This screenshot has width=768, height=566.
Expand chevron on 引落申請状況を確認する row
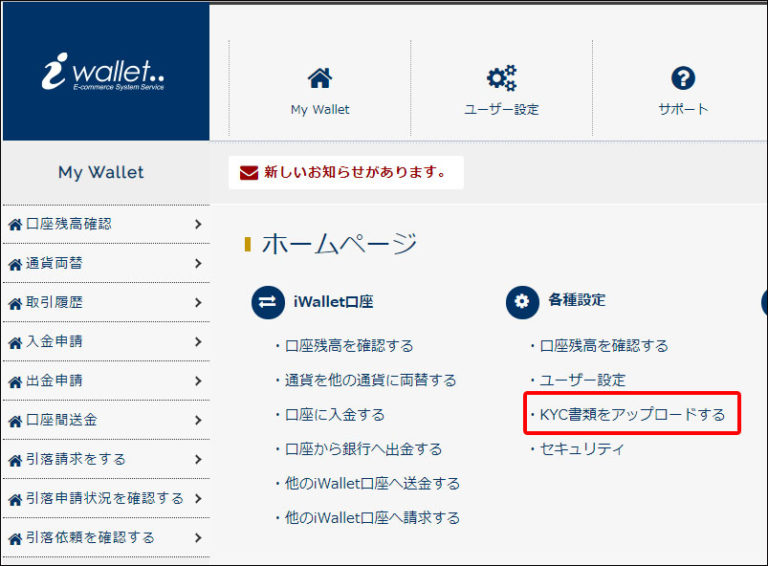[x=198, y=498]
